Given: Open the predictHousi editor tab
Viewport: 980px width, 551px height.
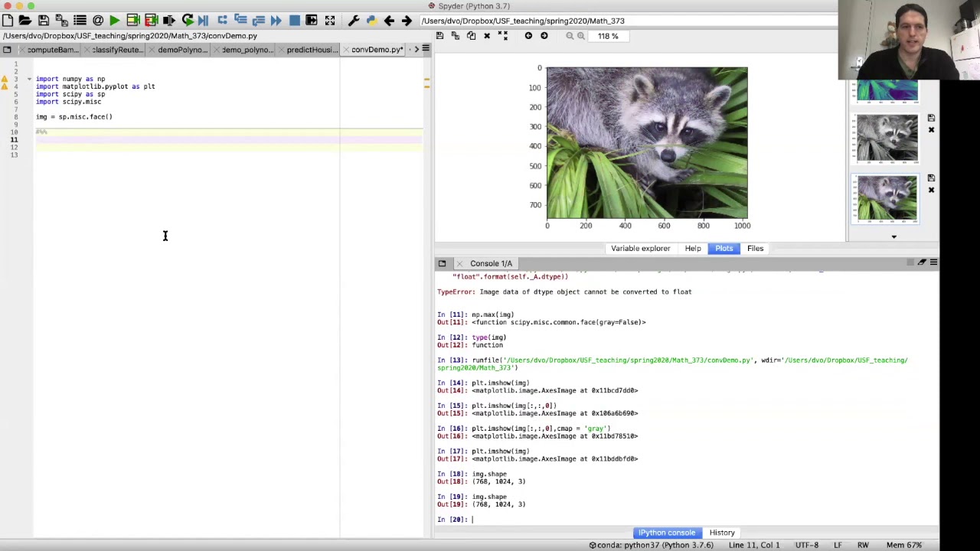Looking at the screenshot, I should tap(309, 50).
